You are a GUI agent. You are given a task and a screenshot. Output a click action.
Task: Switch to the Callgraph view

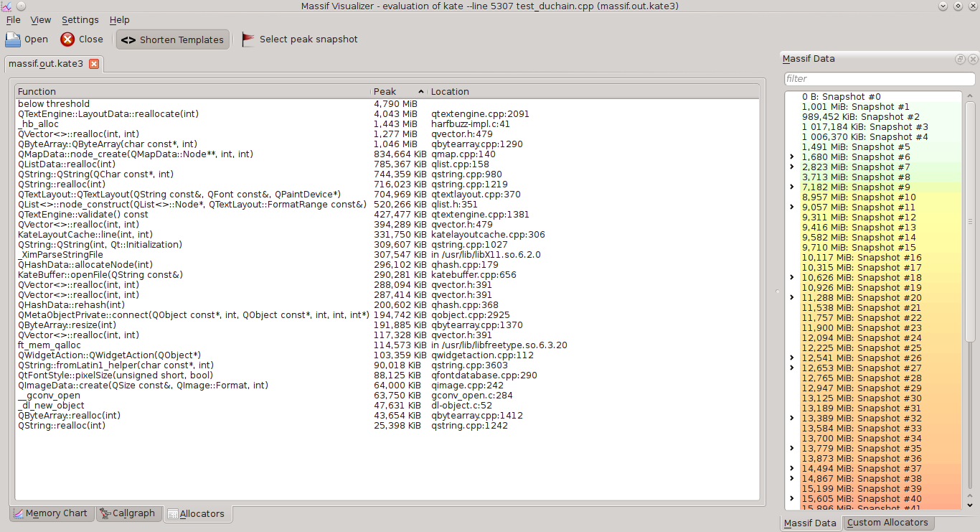click(128, 513)
